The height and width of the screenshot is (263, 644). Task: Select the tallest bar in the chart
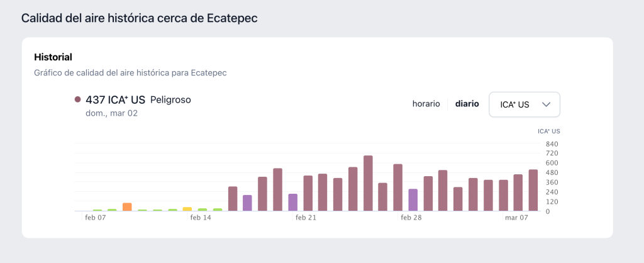[368, 183]
